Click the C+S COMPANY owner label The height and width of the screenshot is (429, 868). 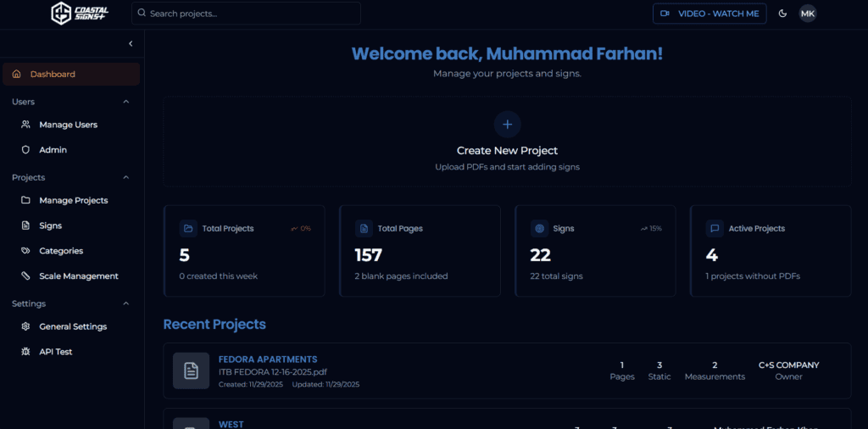tap(789, 365)
